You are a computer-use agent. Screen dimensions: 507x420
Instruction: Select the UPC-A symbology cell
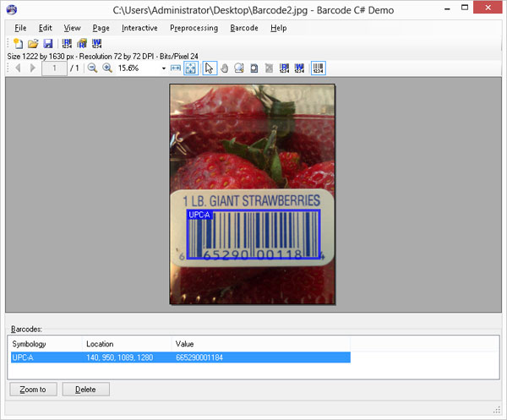23,357
